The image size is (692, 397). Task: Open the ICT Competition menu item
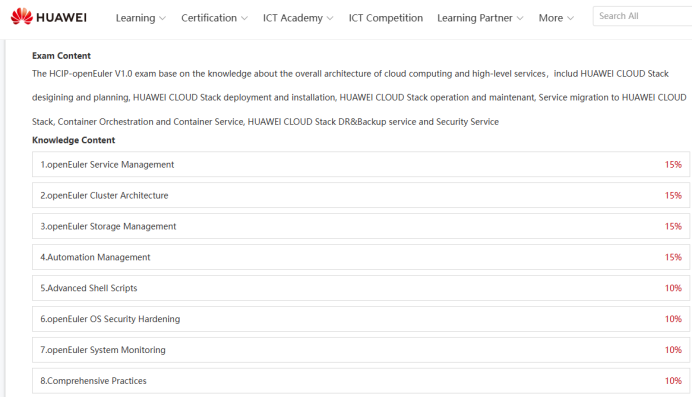[x=386, y=18]
